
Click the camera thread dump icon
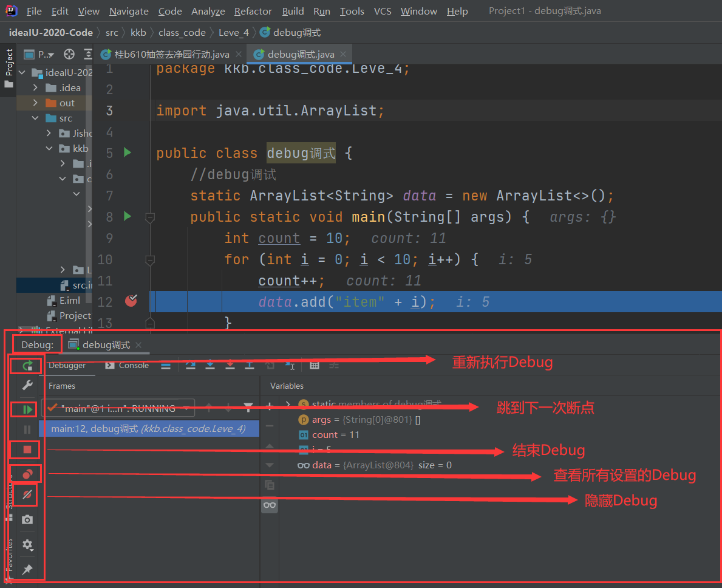[x=27, y=520]
